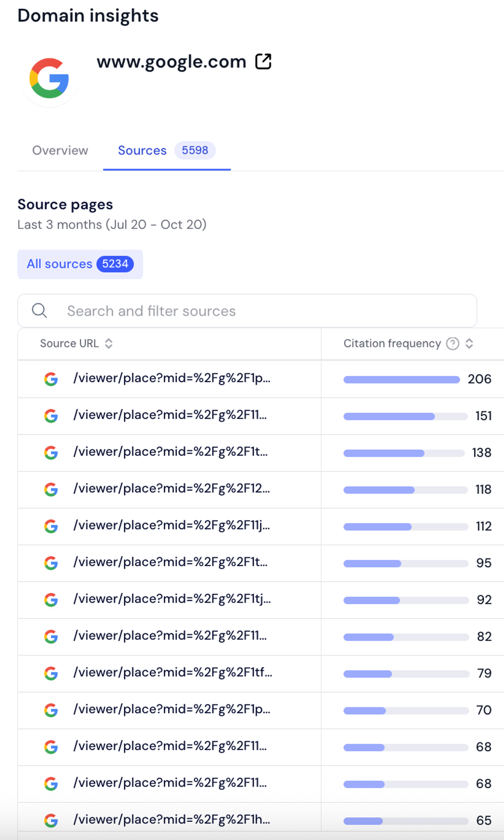Viewport: 504px width, 840px height.
Task: Open the URL with 70 citations
Action: 172,709
